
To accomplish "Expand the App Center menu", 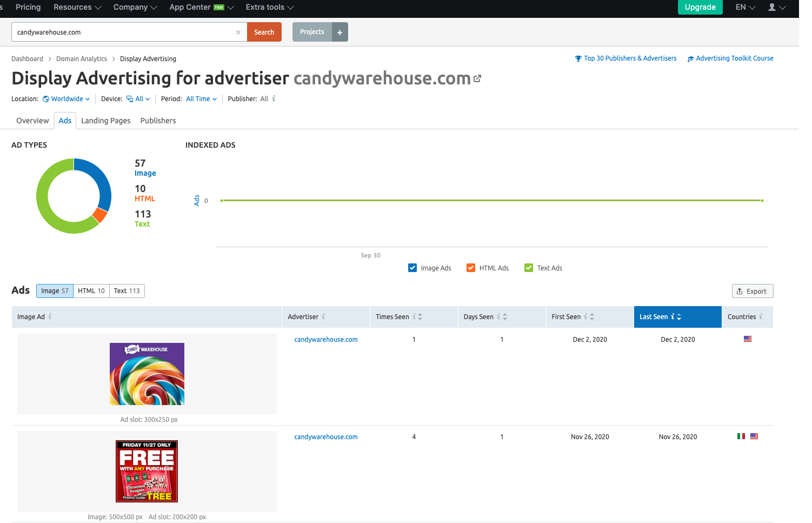I will click(202, 7).
